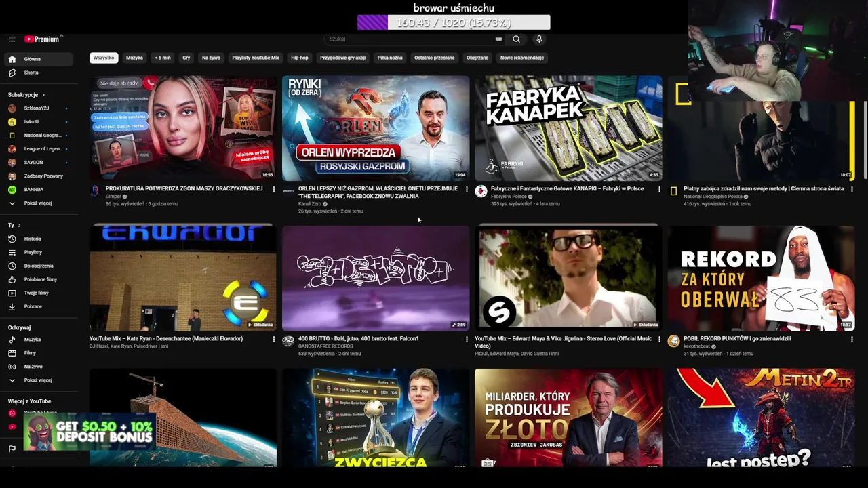Select Nowe rekomendacje chip
The image size is (868, 488).
point(522,58)
